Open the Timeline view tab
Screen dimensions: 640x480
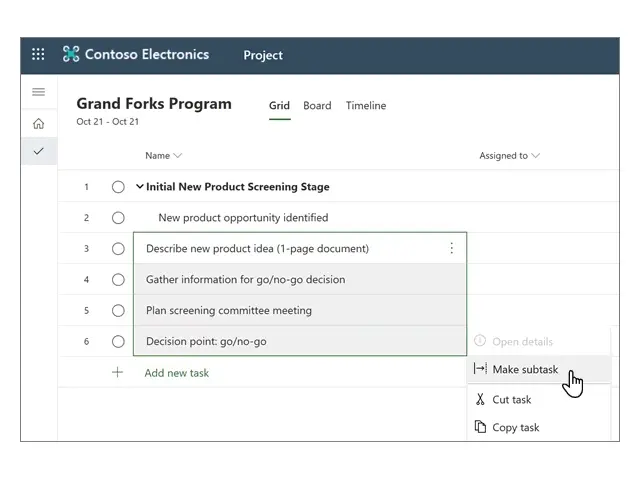365,106
